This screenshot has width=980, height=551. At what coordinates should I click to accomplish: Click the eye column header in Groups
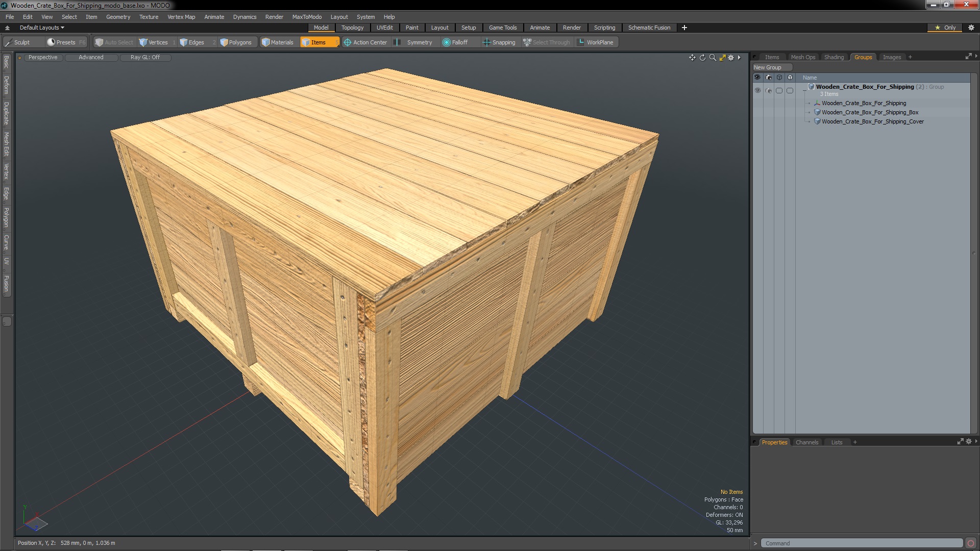(x=757, y=78)
